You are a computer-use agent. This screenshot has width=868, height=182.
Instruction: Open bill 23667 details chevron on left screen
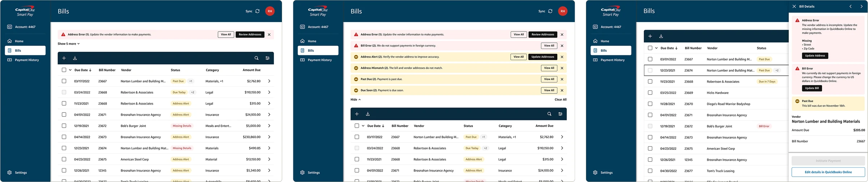tap(269, 81)
